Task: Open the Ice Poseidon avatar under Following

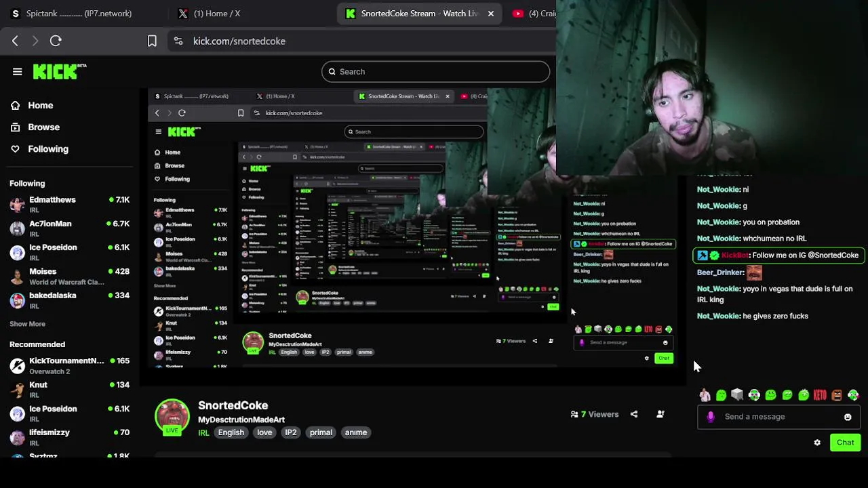Action: click(x=18, y=252)
